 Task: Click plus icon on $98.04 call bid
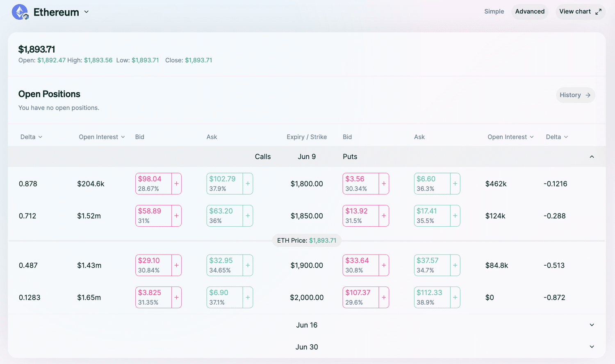(176, 184)
